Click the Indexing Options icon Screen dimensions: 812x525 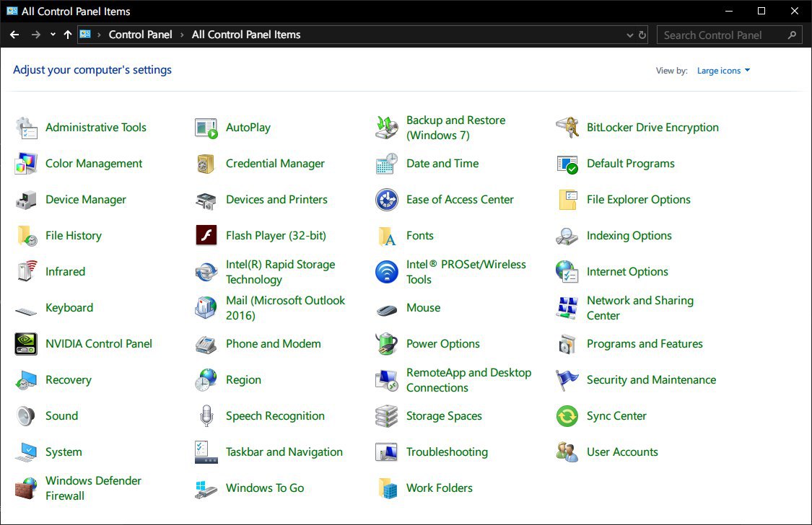point(567,237)
